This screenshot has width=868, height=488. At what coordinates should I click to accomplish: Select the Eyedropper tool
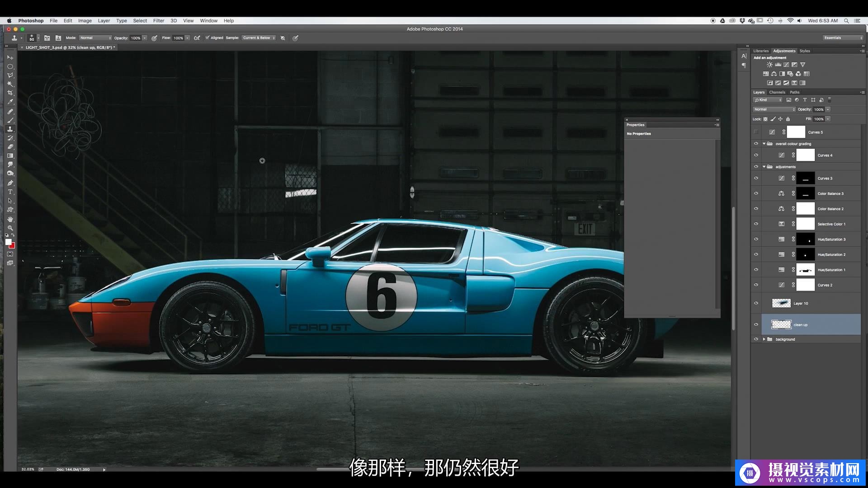pyautogui.click(x=10, y=102)
